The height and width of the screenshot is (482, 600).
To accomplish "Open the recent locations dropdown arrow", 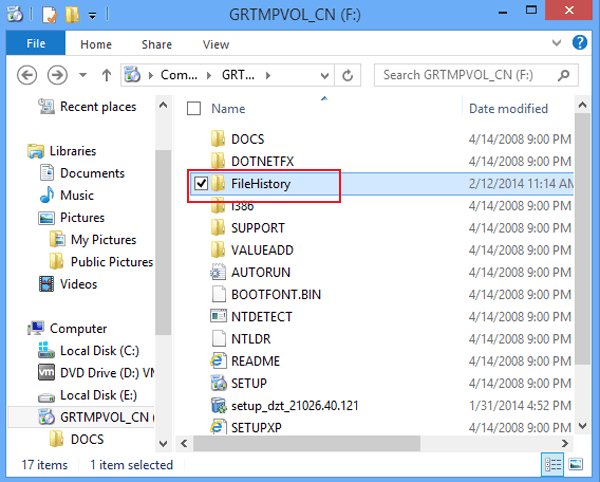I will pos(83,75).
